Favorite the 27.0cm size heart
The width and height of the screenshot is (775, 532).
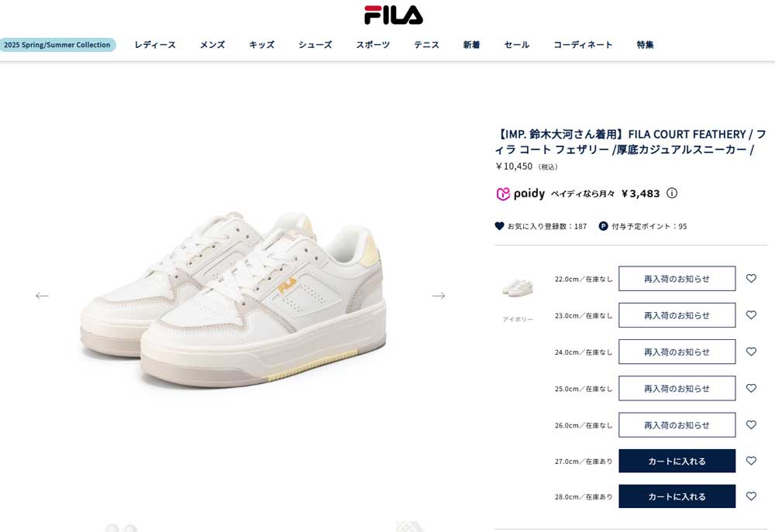click(751, 461)
